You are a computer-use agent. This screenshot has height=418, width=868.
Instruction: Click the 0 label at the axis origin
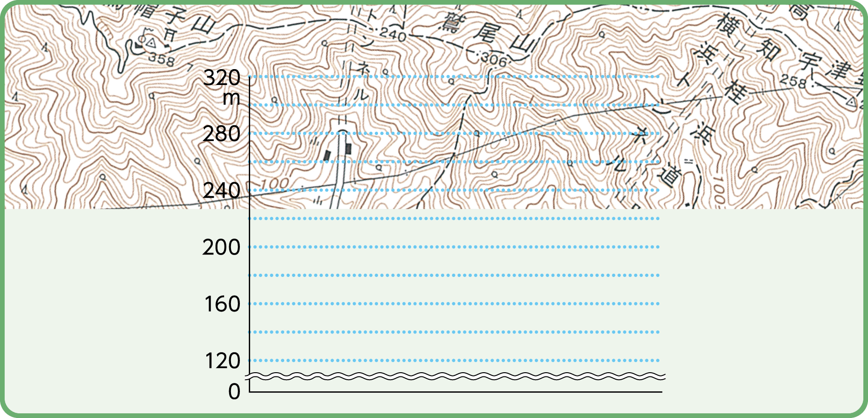pyautogui.click(x=234, y=391)
